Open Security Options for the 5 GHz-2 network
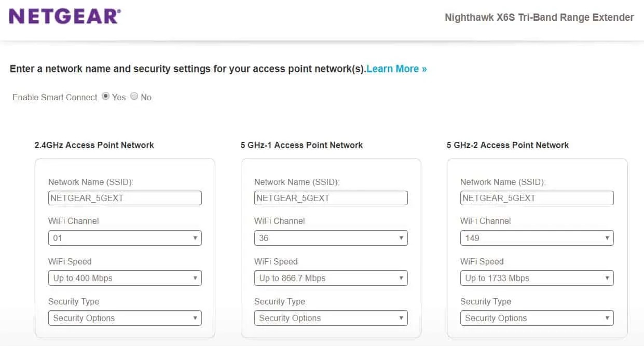644x346 pixels. 537,317
